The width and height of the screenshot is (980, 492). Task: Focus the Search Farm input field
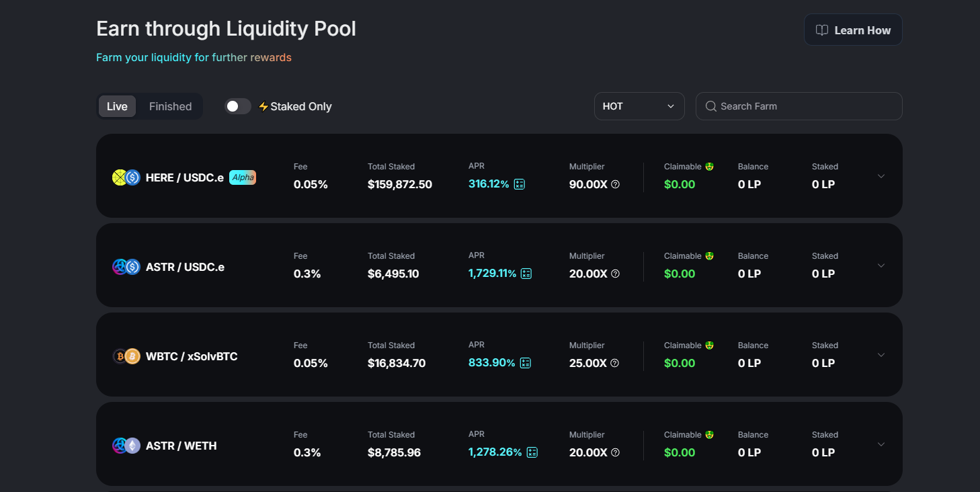click(799, 106)
